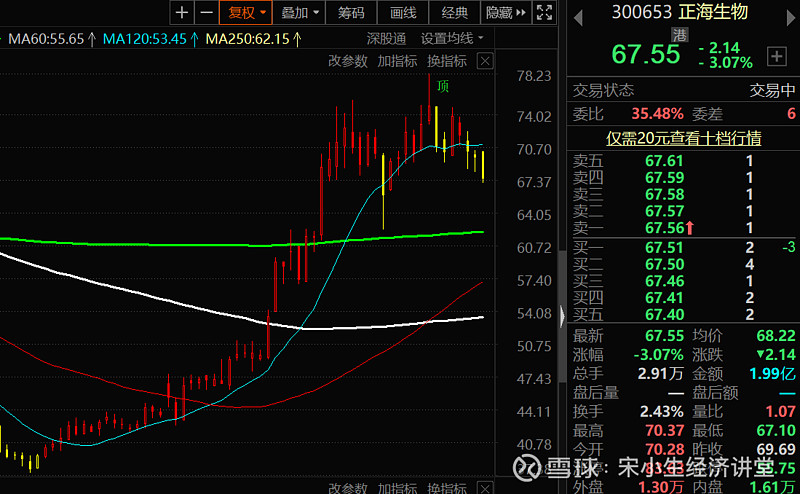The height and width of the screenshot is (494, 800).
Task: Click the 深股通 label
Action: tap(386, 38)
